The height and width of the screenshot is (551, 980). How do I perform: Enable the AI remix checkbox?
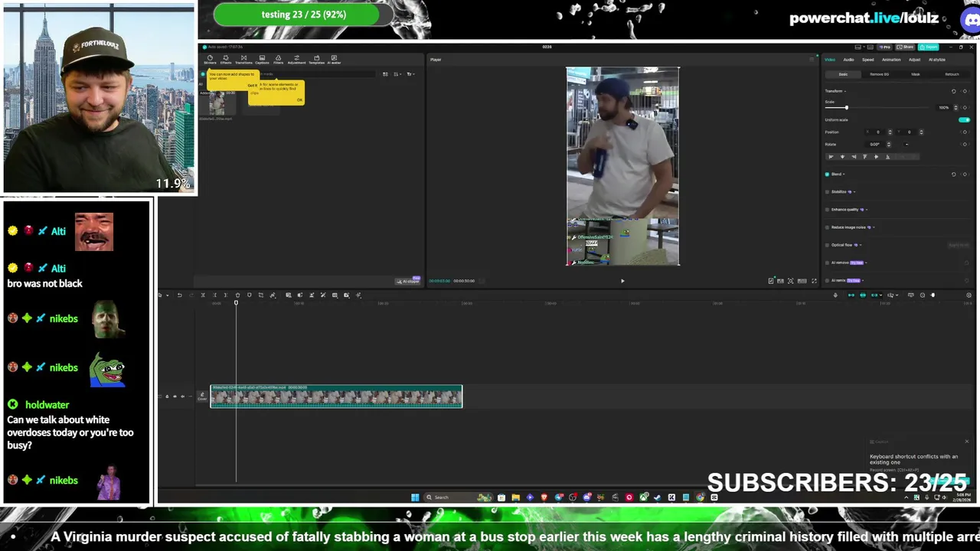click(827, 281)
